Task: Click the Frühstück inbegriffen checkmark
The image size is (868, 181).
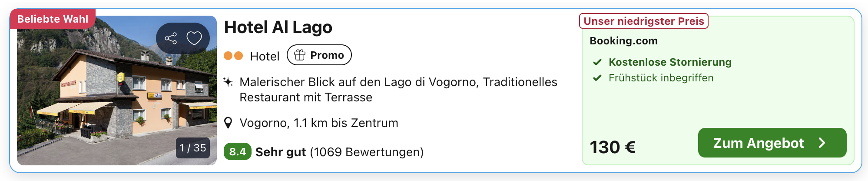Action: [597, 78]
